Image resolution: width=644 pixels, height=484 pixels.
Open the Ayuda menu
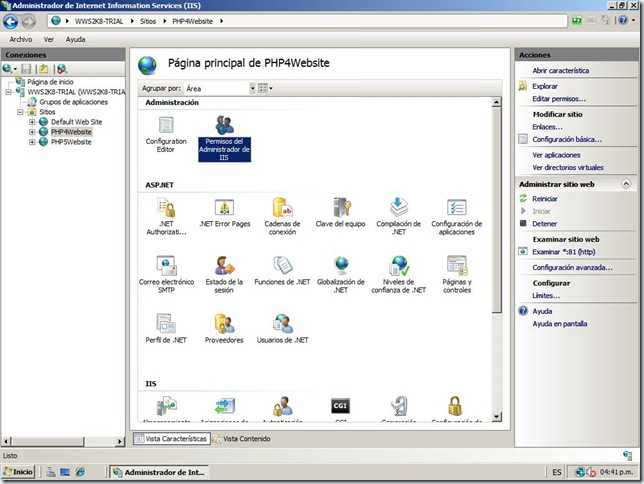click(76, 39)
